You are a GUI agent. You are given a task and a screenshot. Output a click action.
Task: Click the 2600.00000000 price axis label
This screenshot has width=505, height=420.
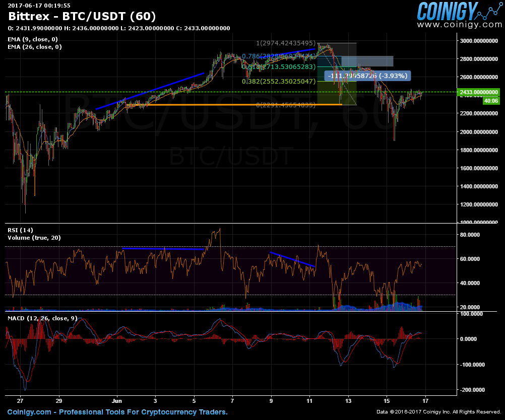[x=479, y=77]
